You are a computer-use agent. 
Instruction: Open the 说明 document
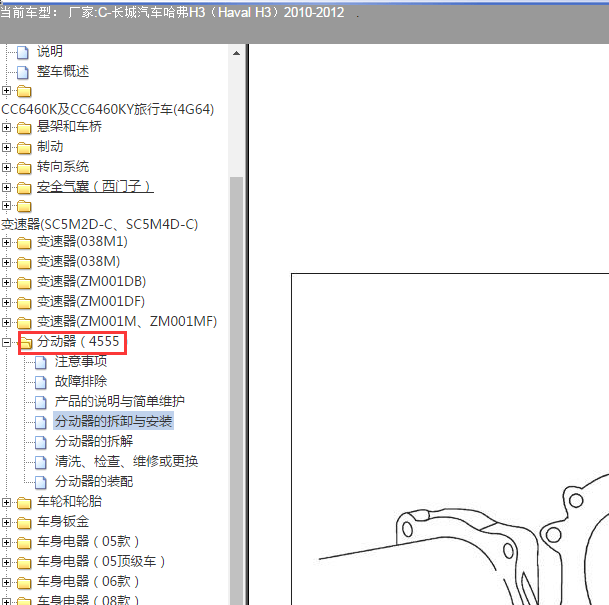pos(50,51)
